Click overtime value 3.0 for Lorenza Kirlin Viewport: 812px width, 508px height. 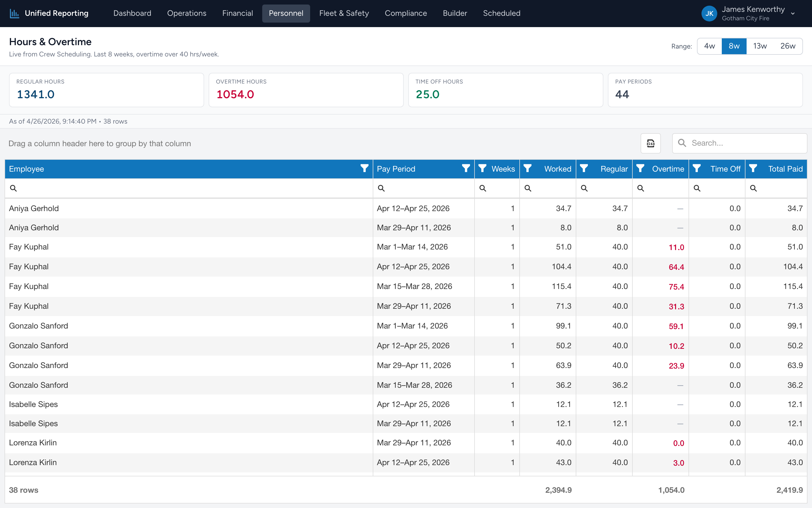coord(678,463)
